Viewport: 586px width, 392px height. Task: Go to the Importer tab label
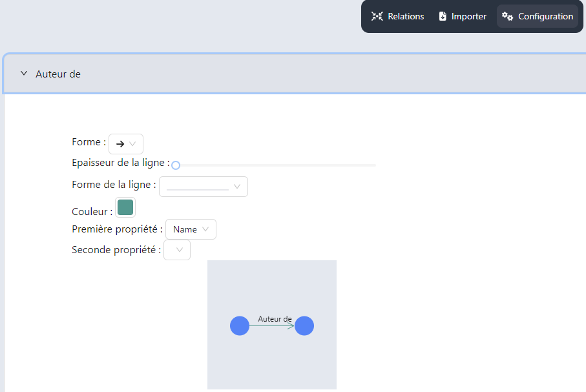[x=469, y=17]
